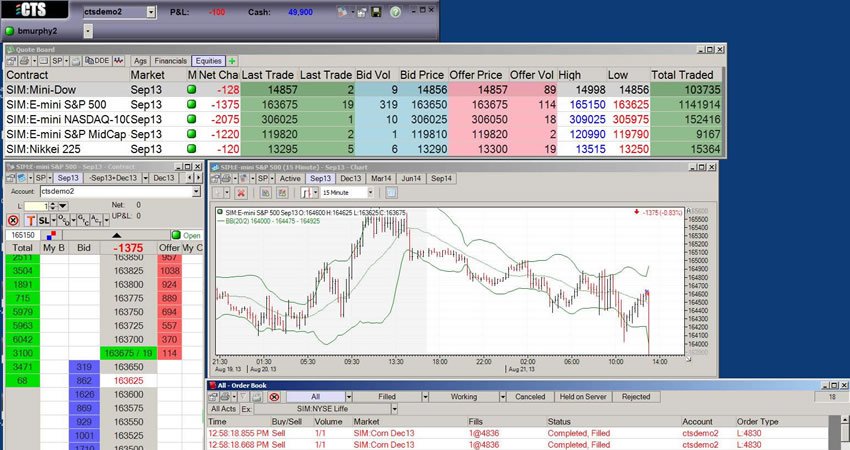
Task: Click the Order Book vertical scrollbar up arrow
Action: [x=844, y=420]
